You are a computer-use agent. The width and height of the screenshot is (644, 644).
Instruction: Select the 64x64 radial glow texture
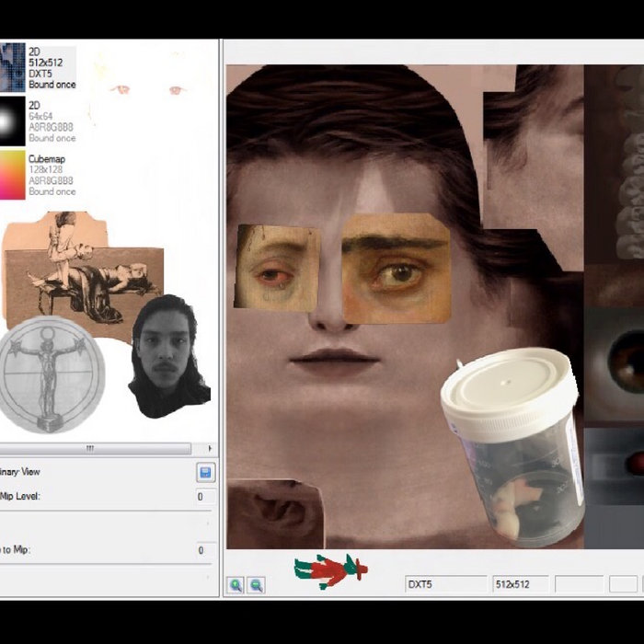tap(13, 121)
